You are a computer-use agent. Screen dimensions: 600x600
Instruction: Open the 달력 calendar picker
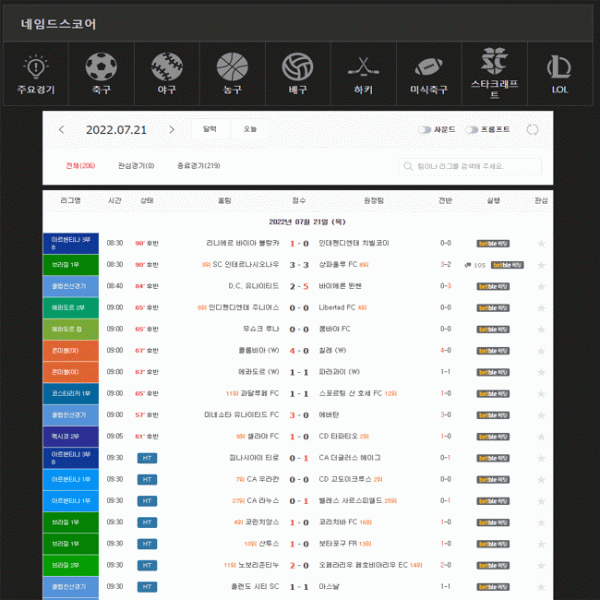click(210, 129)
